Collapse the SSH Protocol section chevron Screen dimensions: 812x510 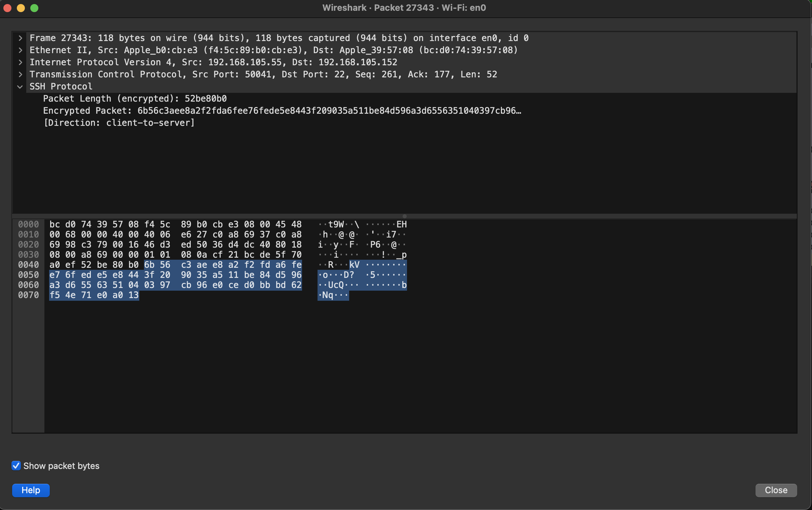[20, 87]
